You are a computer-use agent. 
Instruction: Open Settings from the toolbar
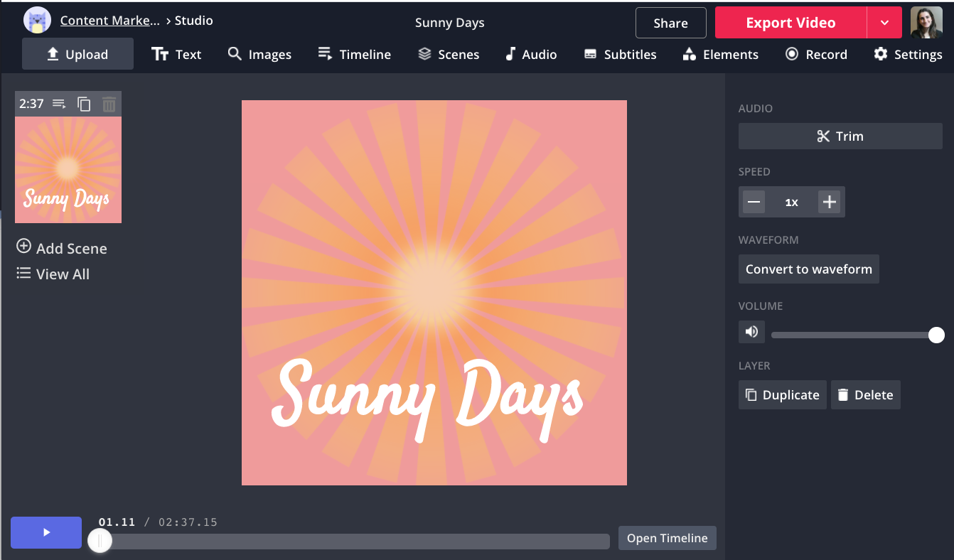tap(908, 55)
